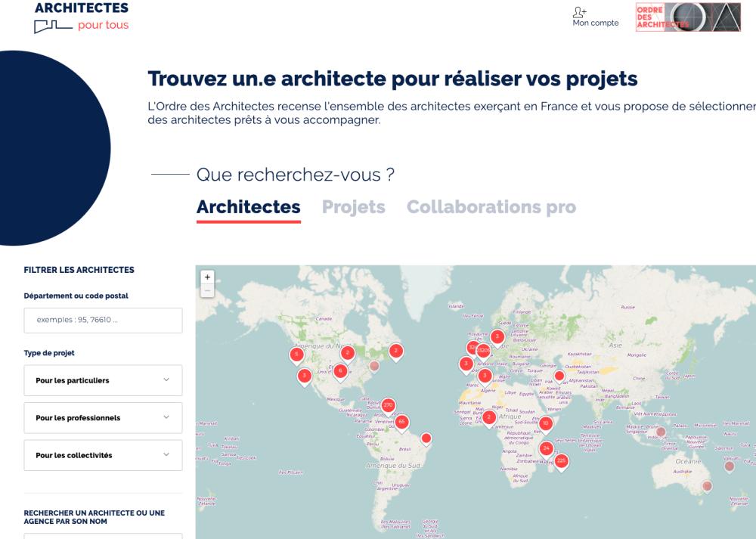Select the map marker labeled 5

click(x=296, y=356)
